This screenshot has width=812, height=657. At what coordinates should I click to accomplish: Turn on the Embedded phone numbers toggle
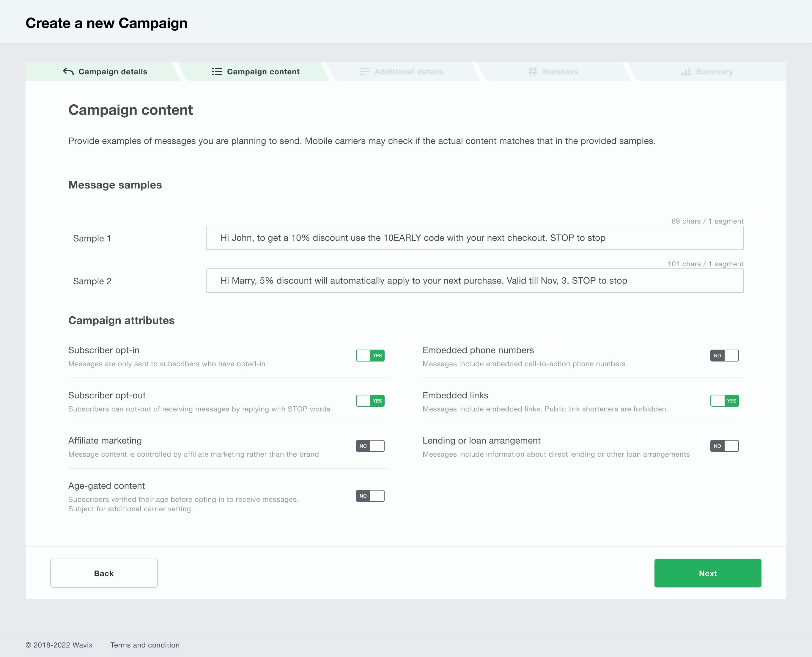pos(724,355)
